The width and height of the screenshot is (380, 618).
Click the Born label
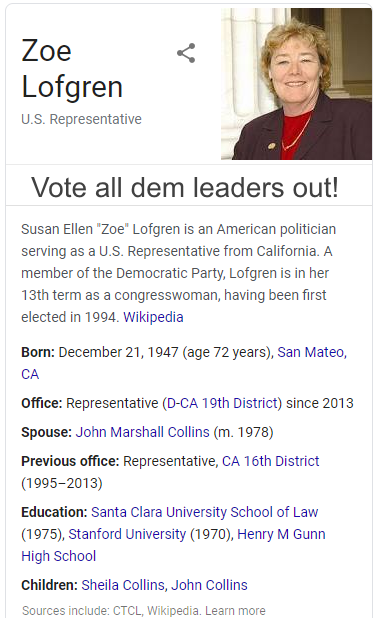pos(38,352)
